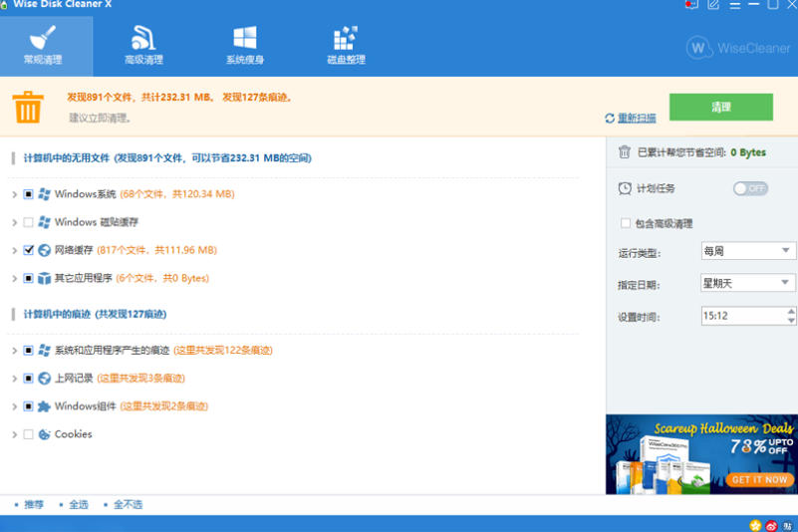Toggle the 计划任务 OFF switch
The width and height of the screenshot is (798, 532).
coord(750,188)
